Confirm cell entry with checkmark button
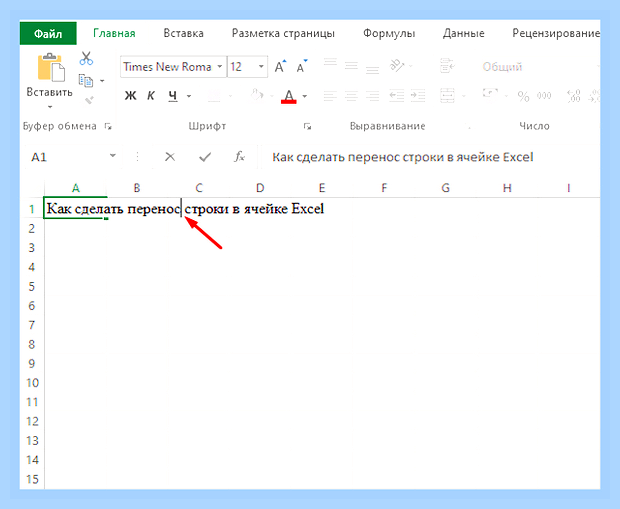This screenshot has height=509, width=620. click(205, 157)
